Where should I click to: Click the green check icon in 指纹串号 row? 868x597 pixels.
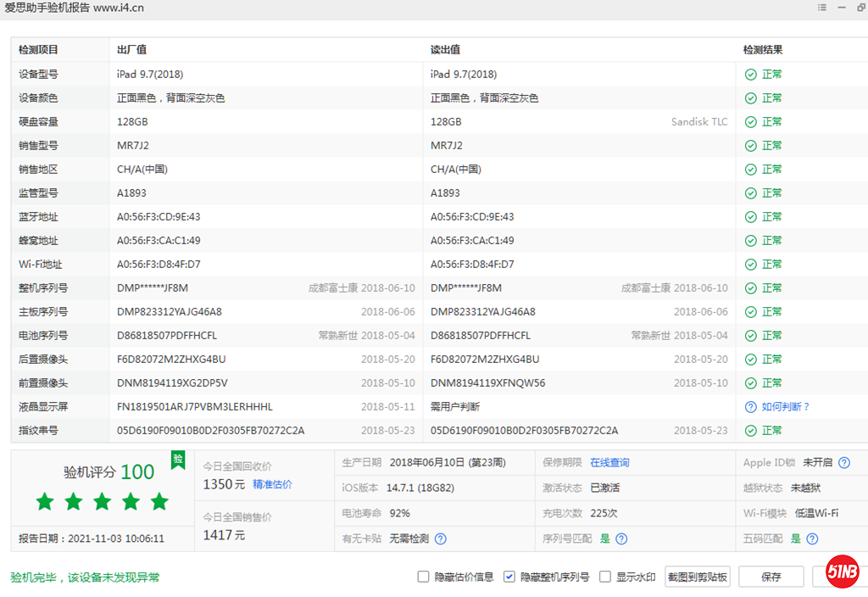[x=751, y=431]
